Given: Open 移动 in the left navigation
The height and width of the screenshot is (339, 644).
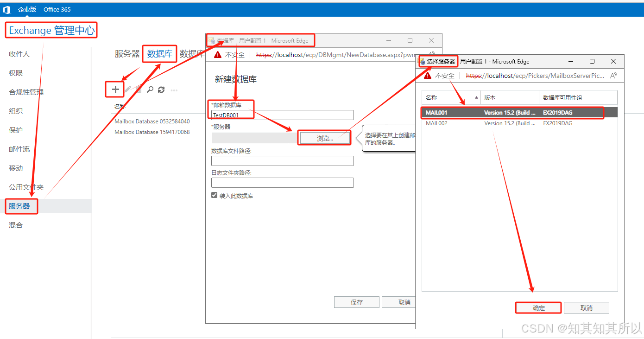Looking at the screenshot, I should tap(16, 168).
